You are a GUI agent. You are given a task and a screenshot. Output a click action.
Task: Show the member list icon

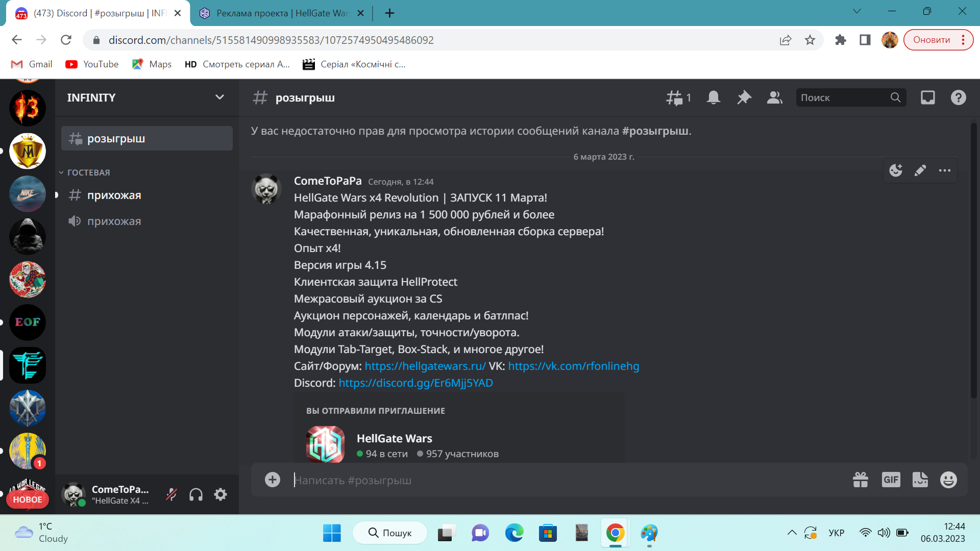click(x=775, y=97)
